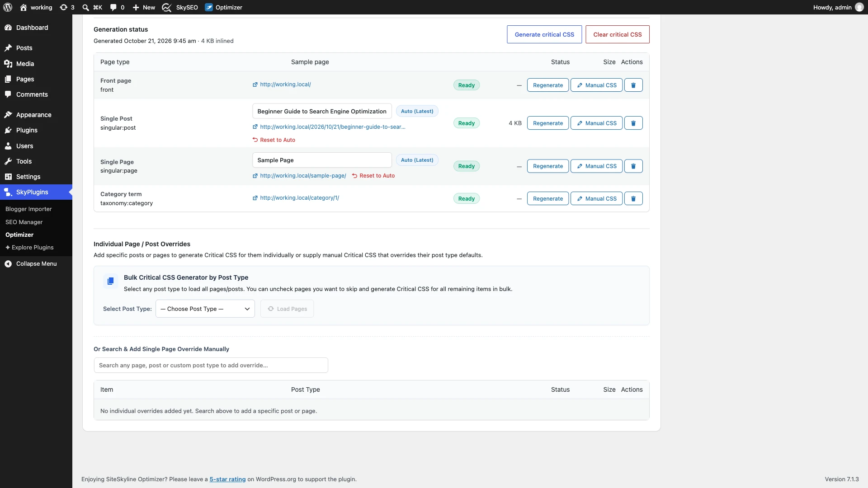Click the Beginner Guide sample page field
Image resolution: width=868 pixels, height=488 pixels.
(x=322, y=111)
